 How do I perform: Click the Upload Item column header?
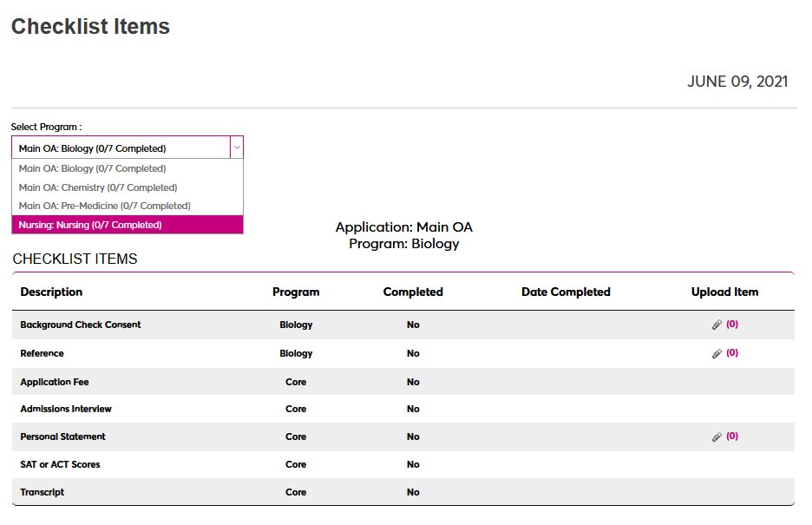724,292
